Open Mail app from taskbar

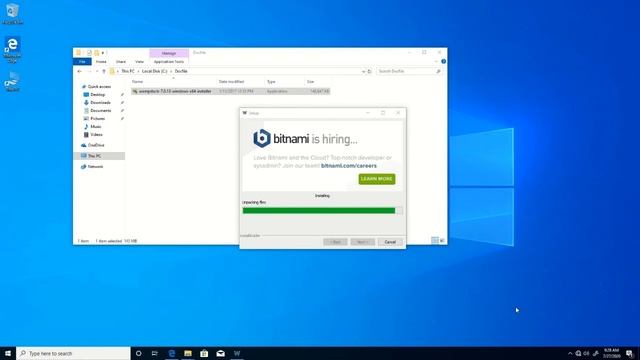click(220, 353)
